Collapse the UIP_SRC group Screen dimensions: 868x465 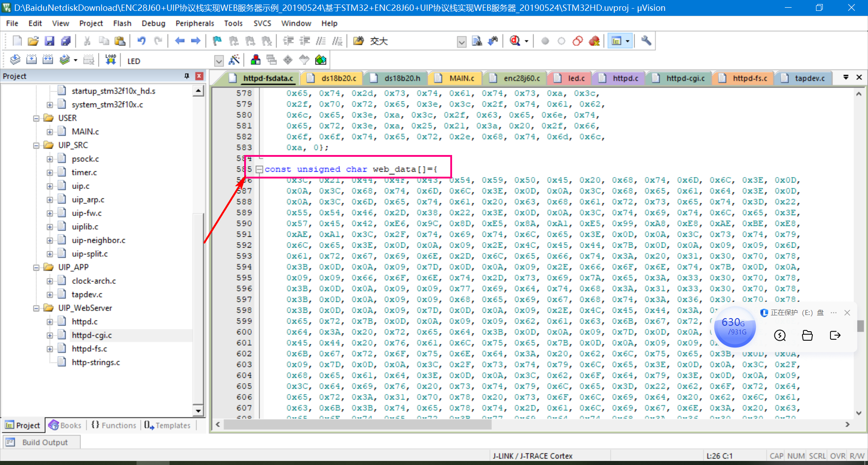[36, 145]
